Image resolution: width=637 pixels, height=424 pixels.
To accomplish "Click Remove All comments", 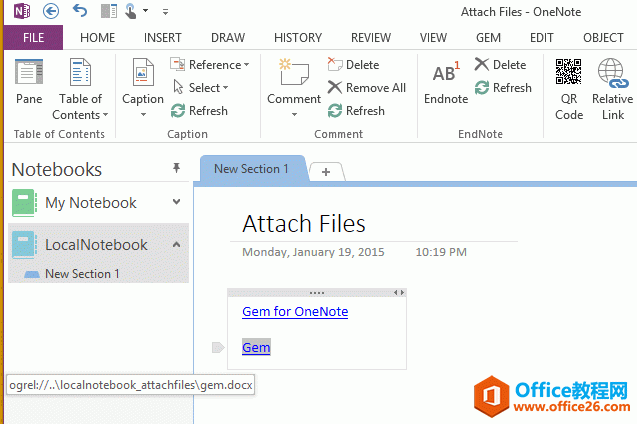I will (x=366, y=87).
